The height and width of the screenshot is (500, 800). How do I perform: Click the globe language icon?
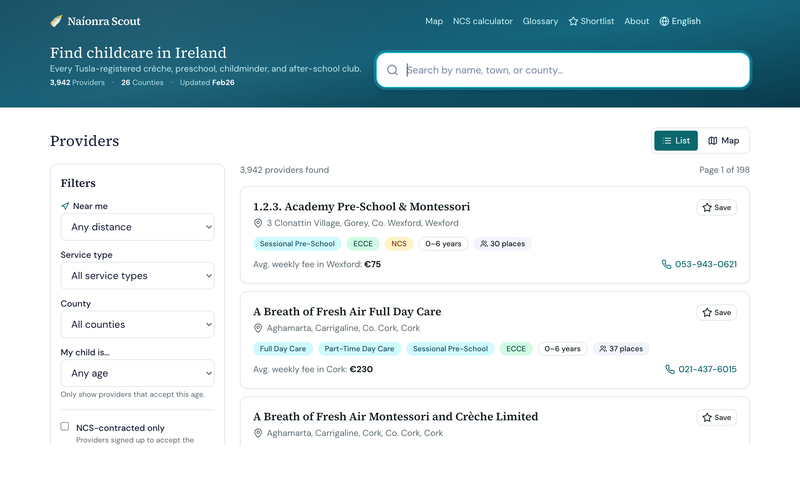[x=664, y=21]
